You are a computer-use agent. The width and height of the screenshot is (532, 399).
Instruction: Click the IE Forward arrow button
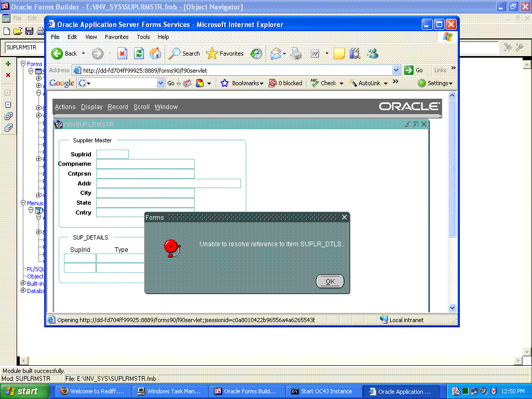pos(98,54)
